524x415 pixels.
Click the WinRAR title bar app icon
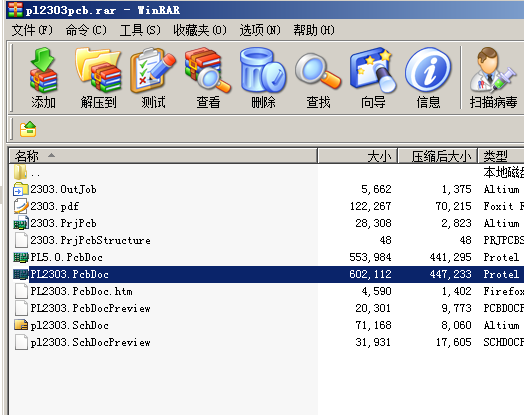point(15,9)
